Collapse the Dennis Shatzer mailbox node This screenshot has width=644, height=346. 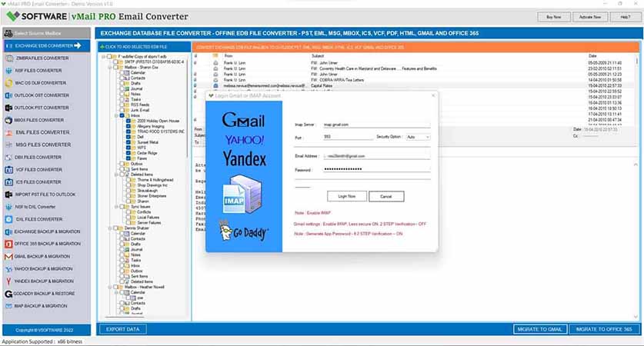pos(110,228)
